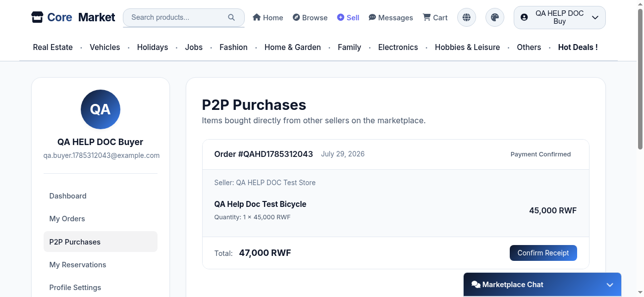The width and height of the screenshot is (644, 297).
Task: Click the Confirm Receipt button
Action: click(x=543, y=253)
